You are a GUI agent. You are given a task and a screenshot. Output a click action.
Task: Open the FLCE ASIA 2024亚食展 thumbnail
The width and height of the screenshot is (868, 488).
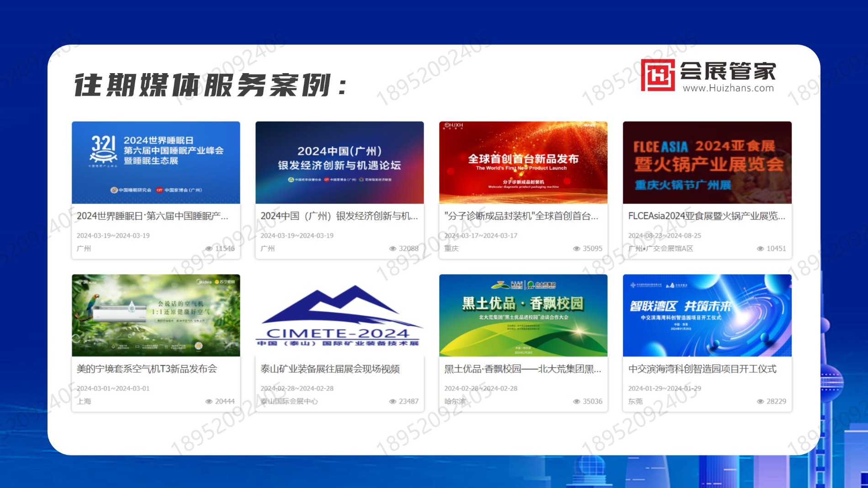click(x=707, y=162)
